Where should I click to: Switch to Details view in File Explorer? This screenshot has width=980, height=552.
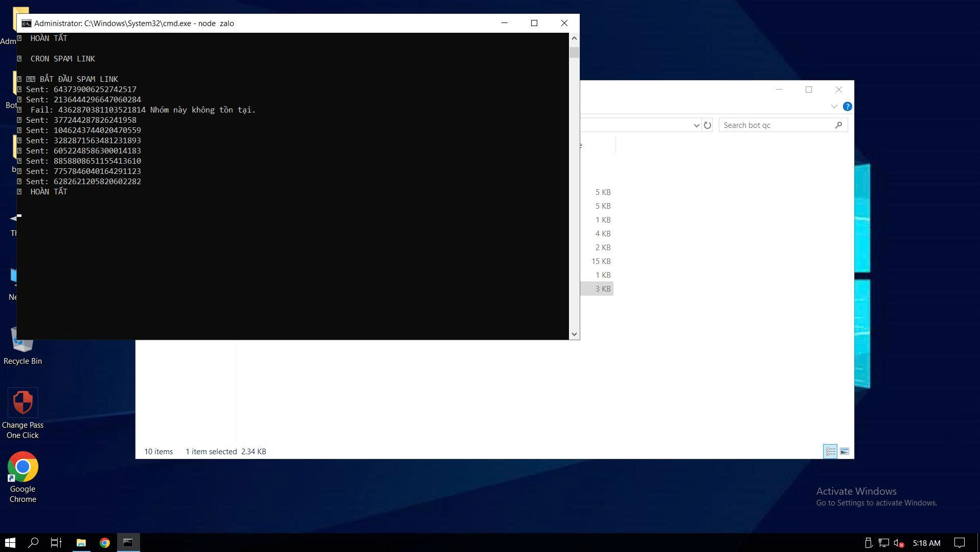830,451
